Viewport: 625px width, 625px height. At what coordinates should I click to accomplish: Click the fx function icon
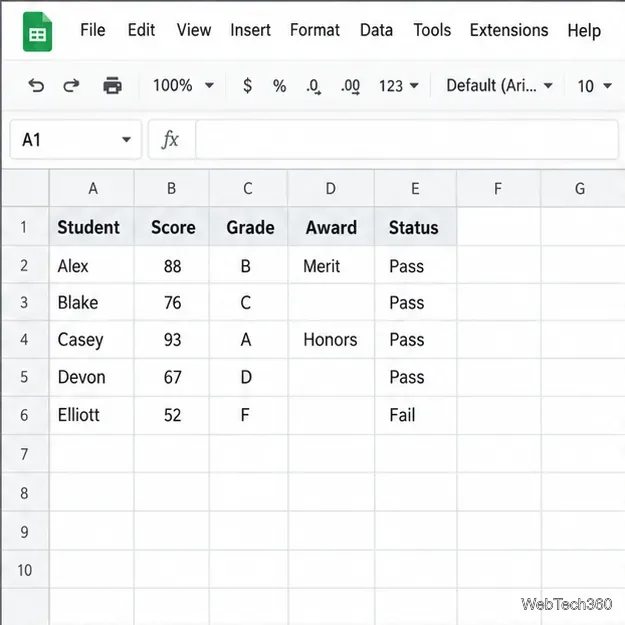tap(170, 140)
